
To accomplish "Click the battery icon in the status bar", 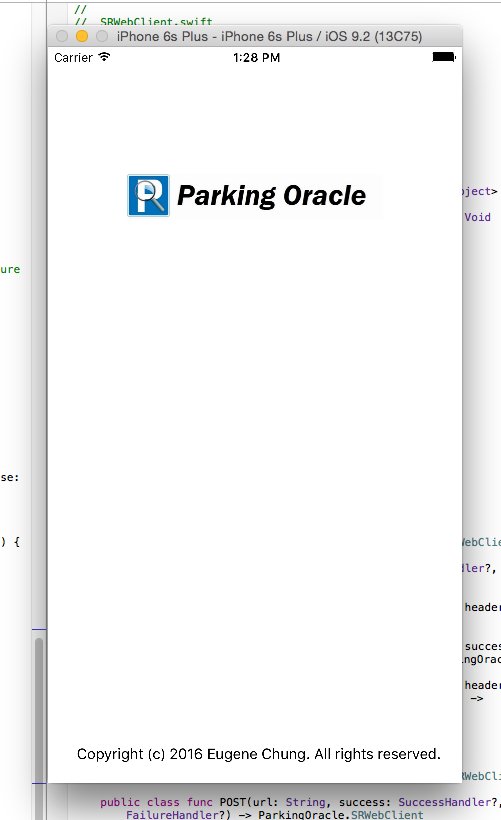I will [x=444, y=57].
